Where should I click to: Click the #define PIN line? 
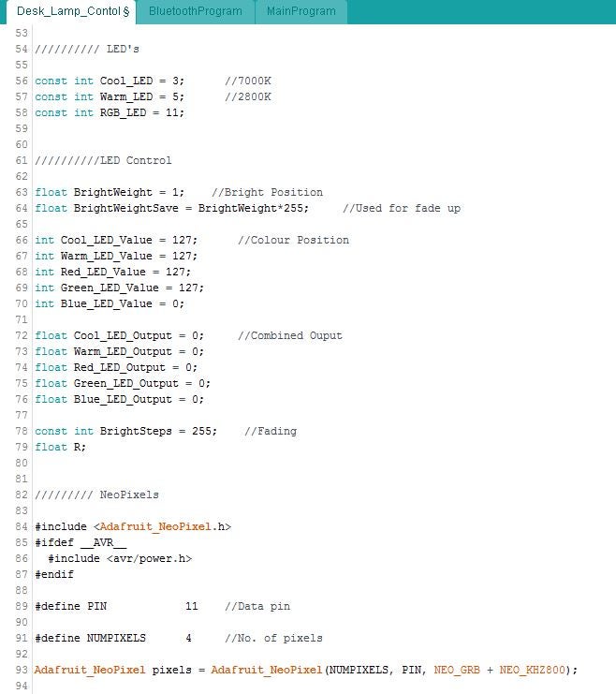click(x=71, y=606)
